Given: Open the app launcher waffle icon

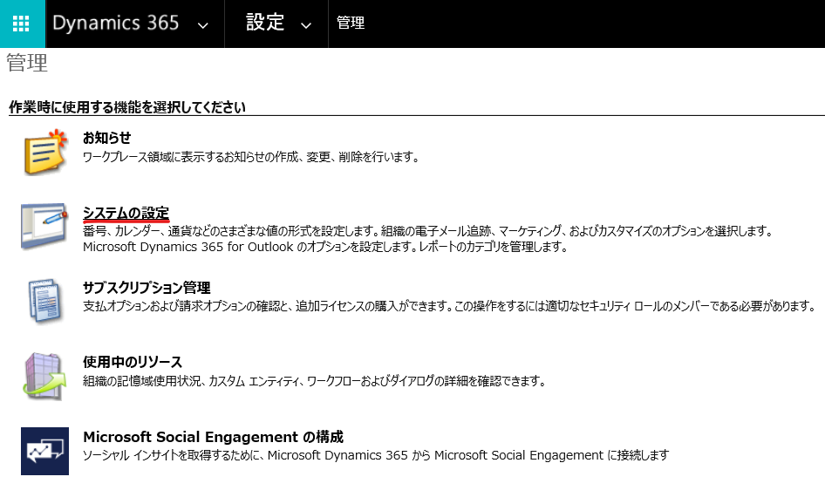Looking at the screenshot, I should 21,24.
